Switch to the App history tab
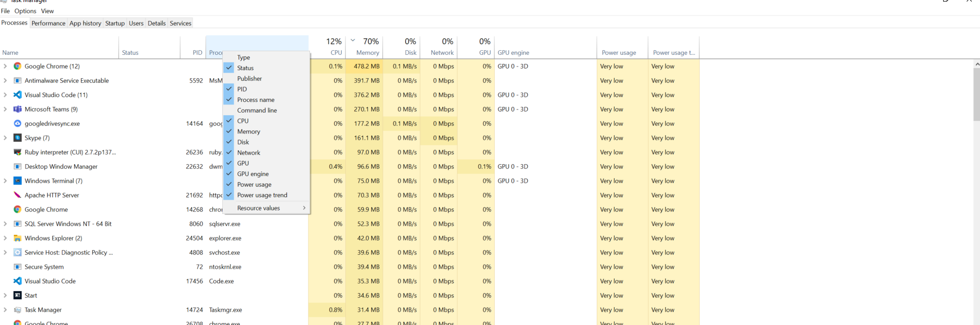Screen dimensions: 980x325 pyautogui.click(x=85, y=23)
